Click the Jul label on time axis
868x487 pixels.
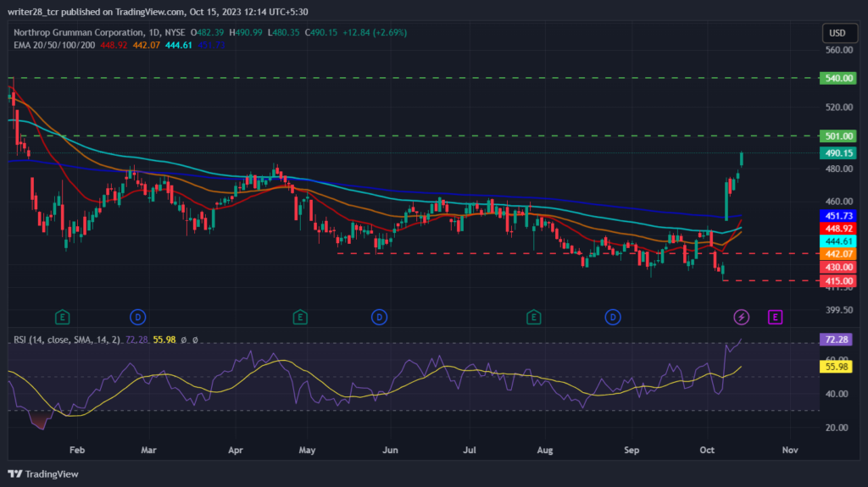(470, 450)
